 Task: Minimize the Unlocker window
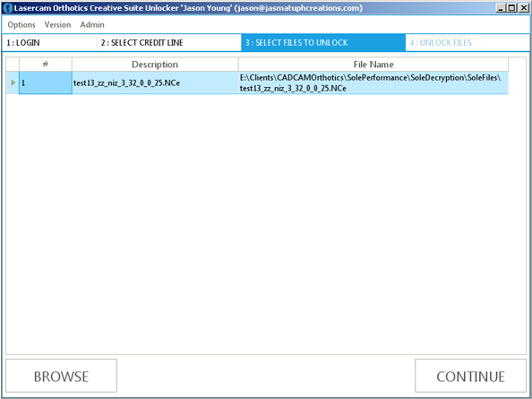click(502, 7)
